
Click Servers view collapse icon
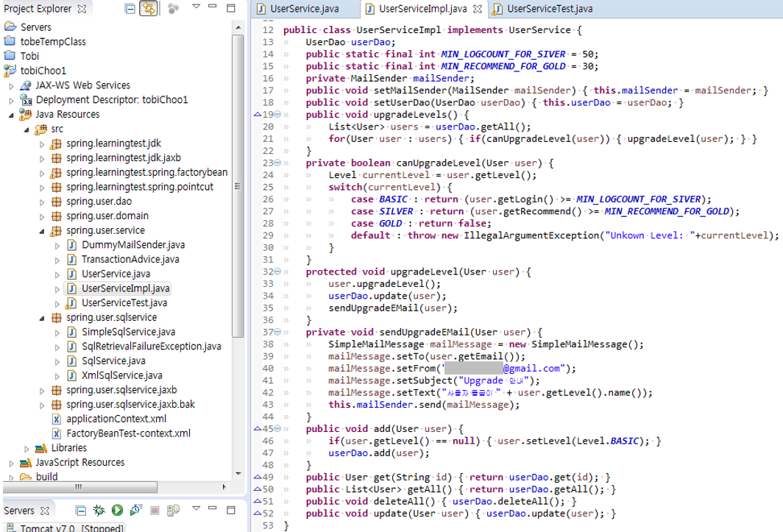[80, 510]
